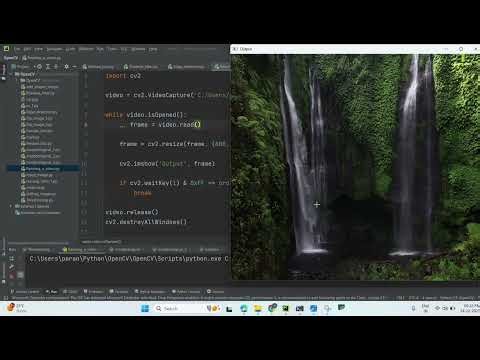Click the python.exe path in console output

pos(125,259)
